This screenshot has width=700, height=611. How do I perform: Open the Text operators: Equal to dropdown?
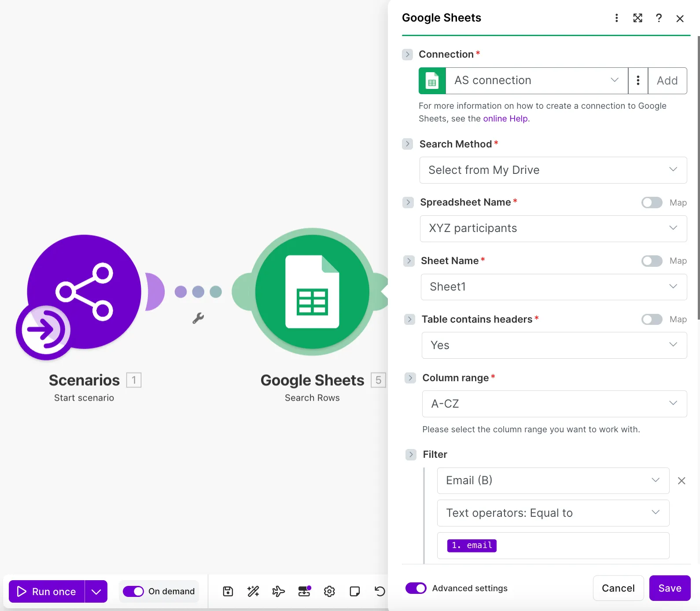553,513
